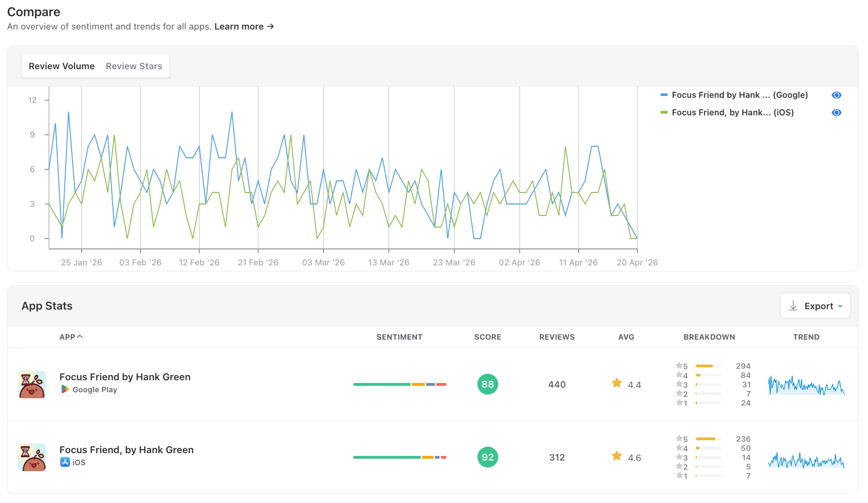Hide the Focus Friend (Google) series with eye toggle
The height and width of the screenshot is (503, 868).
[x=836, y=95]
